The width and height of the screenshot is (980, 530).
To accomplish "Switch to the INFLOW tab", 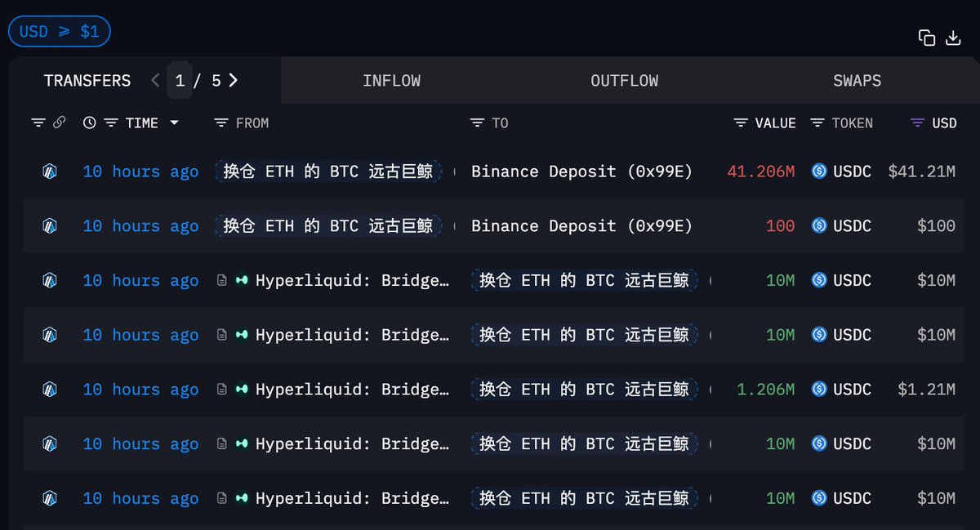I will (x=391, y=80).
